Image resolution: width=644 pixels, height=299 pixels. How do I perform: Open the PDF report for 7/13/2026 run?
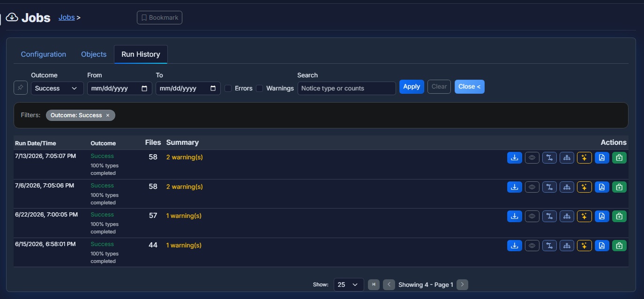pos(602,158)
